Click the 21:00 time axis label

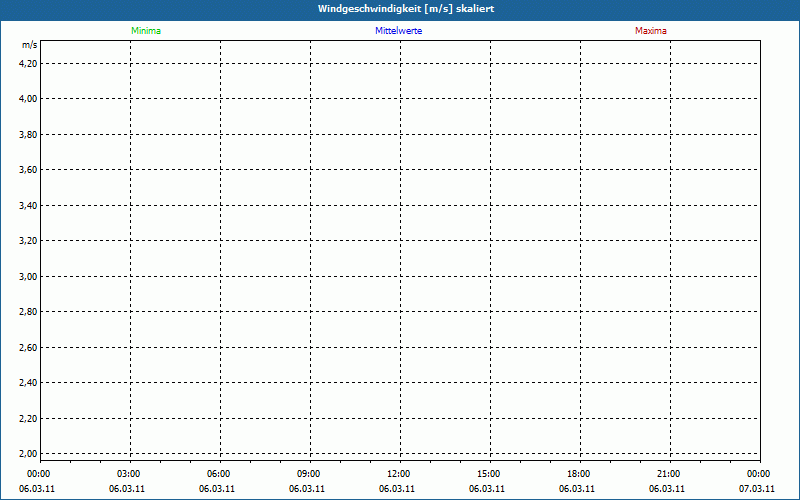(x=668, y=474)
